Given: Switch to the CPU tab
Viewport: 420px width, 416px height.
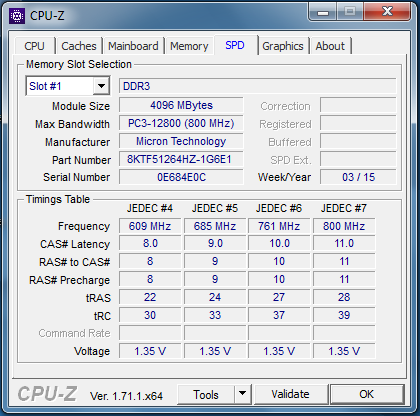Looking at the screenshot, I should click(34, 46).
